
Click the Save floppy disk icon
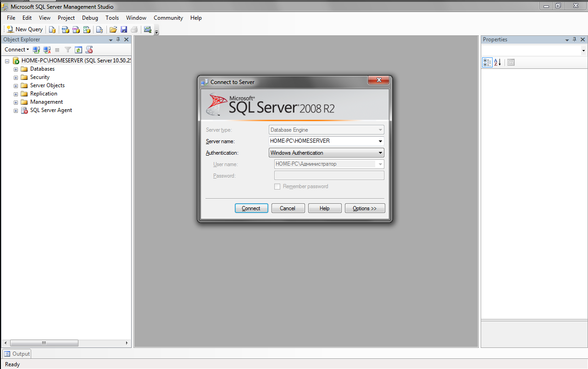tap(124, 29)
